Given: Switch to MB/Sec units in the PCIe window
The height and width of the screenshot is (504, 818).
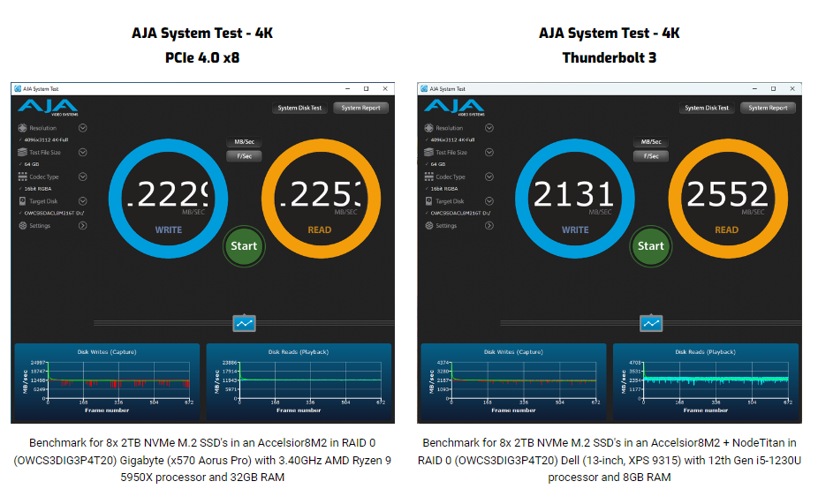Looking at the screenshot, I should pos(245,142).
